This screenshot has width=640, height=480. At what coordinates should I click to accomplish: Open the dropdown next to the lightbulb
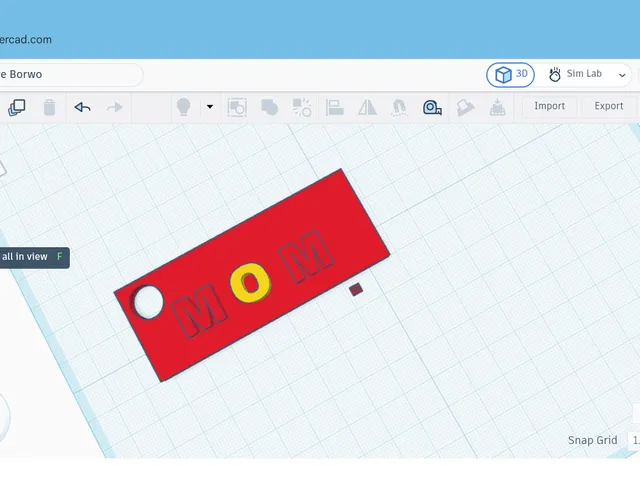pos(210,107)
